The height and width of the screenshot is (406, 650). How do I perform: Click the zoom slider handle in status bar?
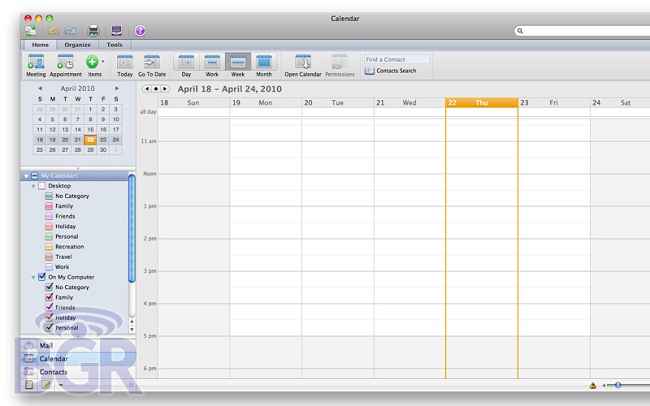click(x=618, y=385)
